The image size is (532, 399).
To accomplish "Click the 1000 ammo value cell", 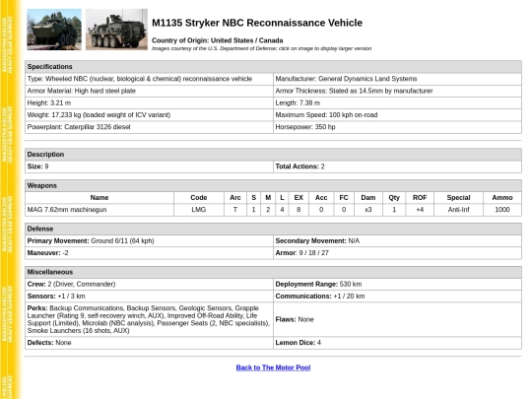I will pyautogui.click(x=502, y=210).
